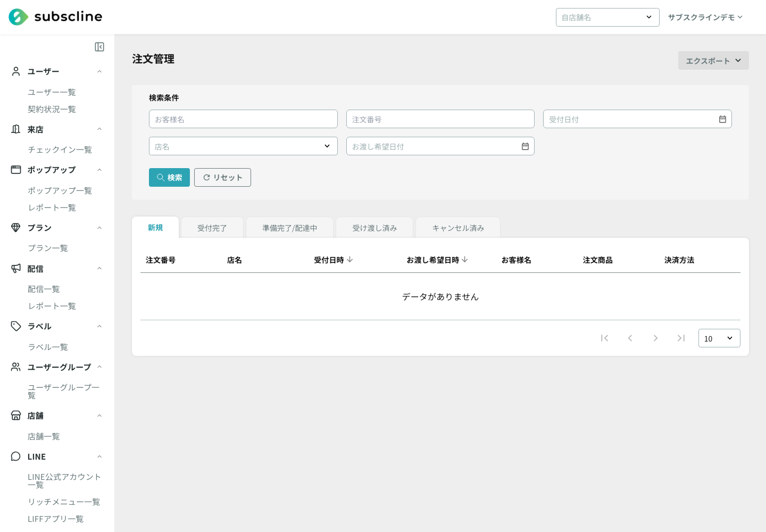This screenshot has height=532, width=766.
Task: Open the calendar icon in お渡し希望日付 field
Action: click(525, 146)
